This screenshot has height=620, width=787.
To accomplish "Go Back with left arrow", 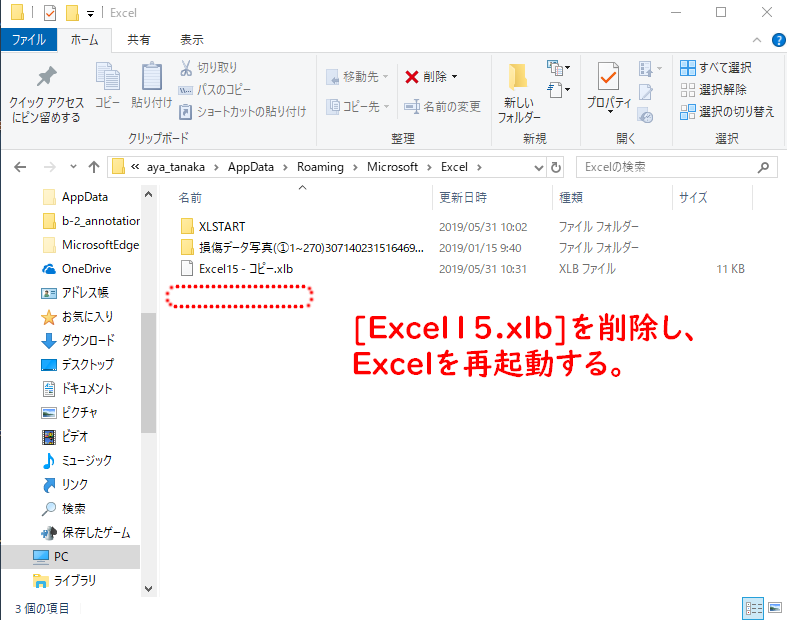I will 20,167.
